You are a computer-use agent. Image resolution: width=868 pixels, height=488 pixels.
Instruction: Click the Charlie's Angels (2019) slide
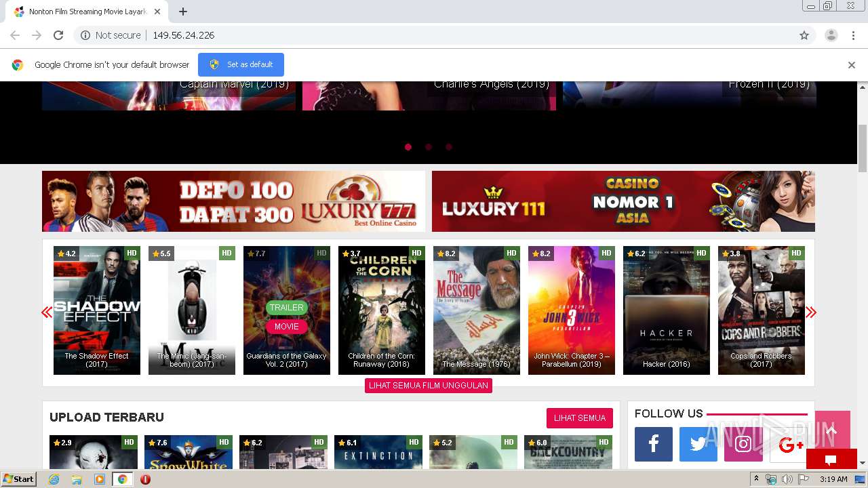429,96
